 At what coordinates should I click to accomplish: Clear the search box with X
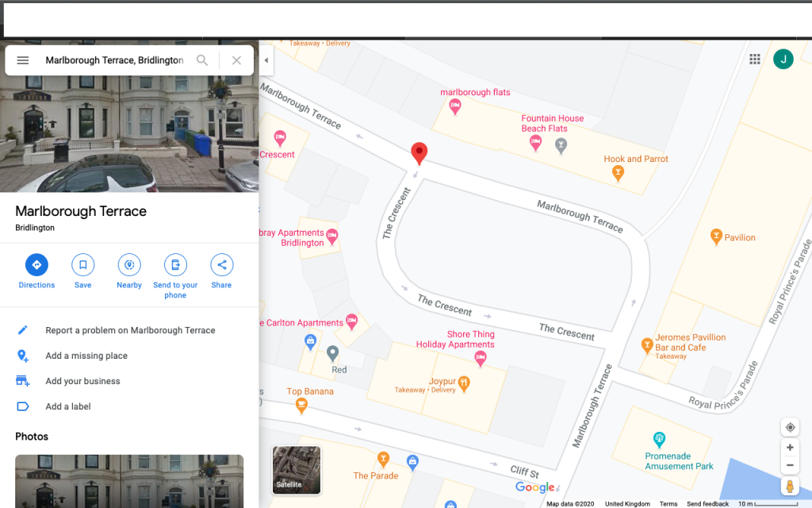click(x=236, y=60)
